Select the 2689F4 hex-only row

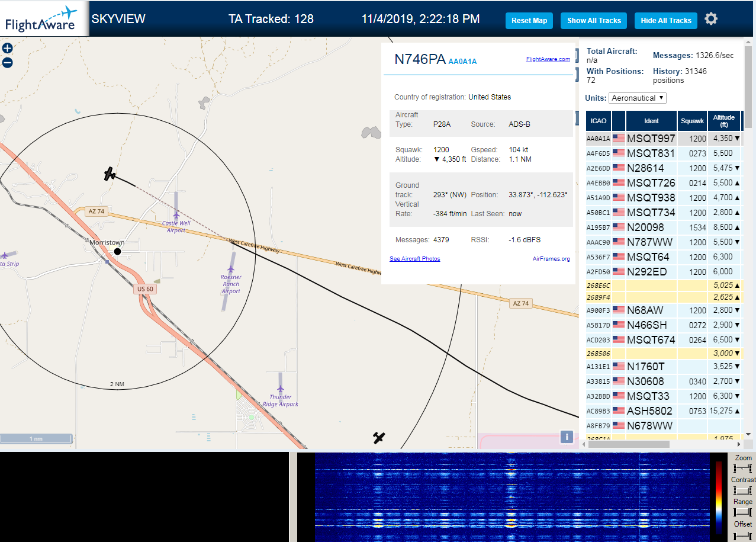pyautogui.click(x=663, y=297)
